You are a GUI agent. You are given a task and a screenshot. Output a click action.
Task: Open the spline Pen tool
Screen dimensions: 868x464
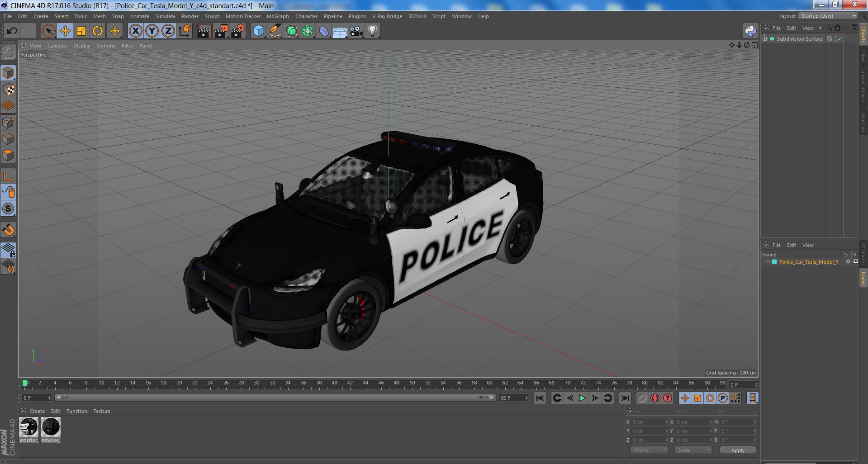(x=275, y=31)
